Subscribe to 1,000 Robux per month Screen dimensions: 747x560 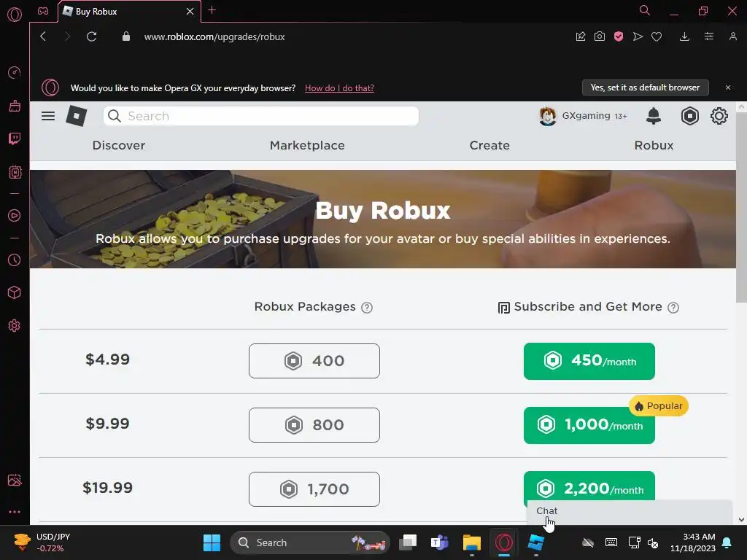coord(589,425)
